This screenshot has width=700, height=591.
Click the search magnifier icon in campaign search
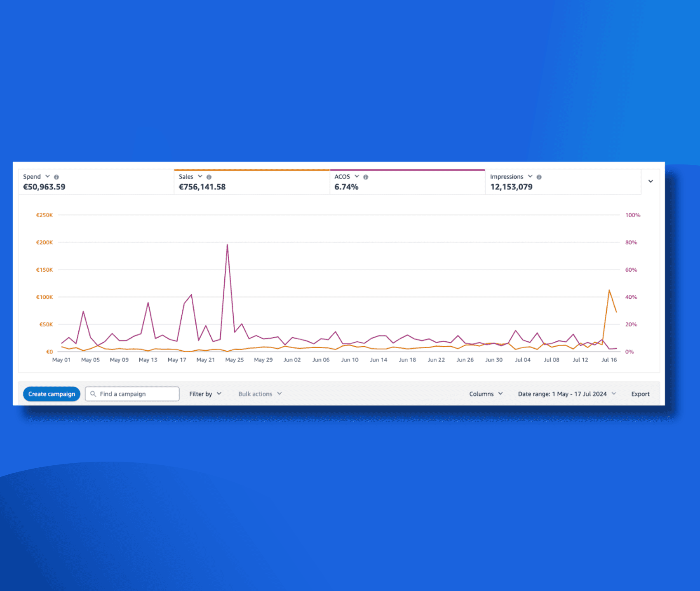[x=93, y=394]
